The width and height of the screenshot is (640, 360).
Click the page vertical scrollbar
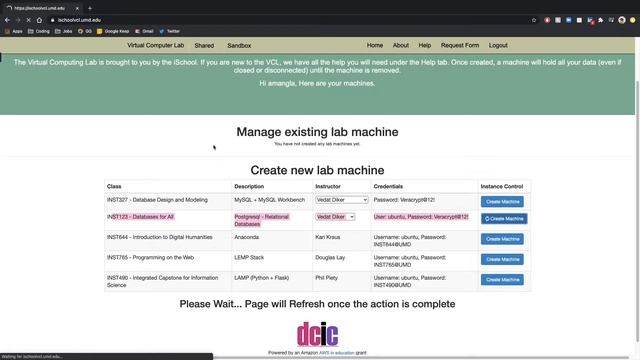pyautogui.click(x=638, y=210)
